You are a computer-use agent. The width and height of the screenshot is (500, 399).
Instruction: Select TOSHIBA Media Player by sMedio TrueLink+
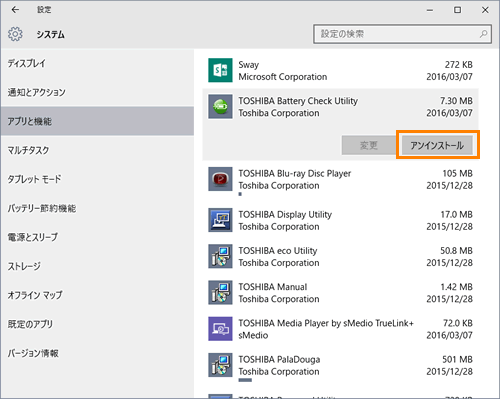click(326, 323)
